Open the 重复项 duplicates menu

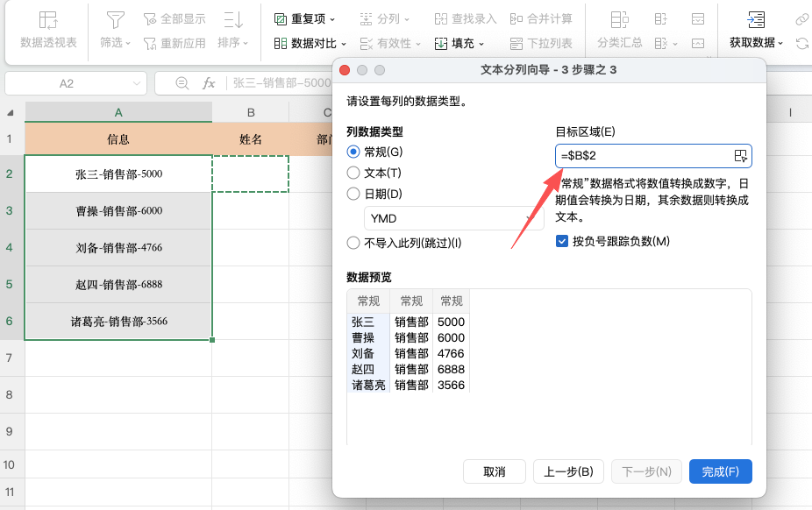304,19
